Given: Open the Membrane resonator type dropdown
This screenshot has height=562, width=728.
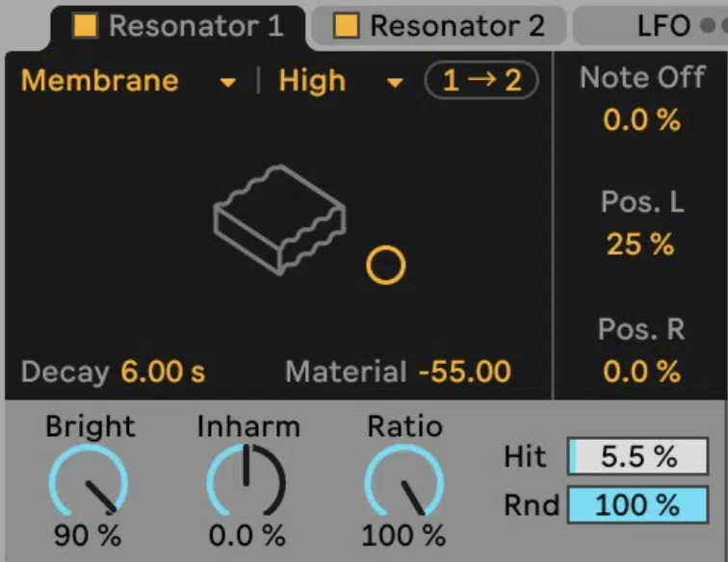Looking at the screenshot, I should click(129, 81).
